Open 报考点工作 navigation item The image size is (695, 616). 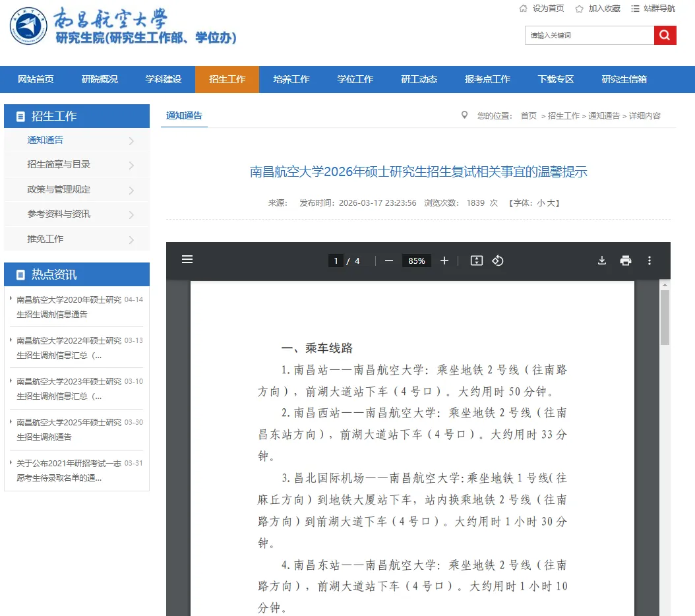(487, 79)
